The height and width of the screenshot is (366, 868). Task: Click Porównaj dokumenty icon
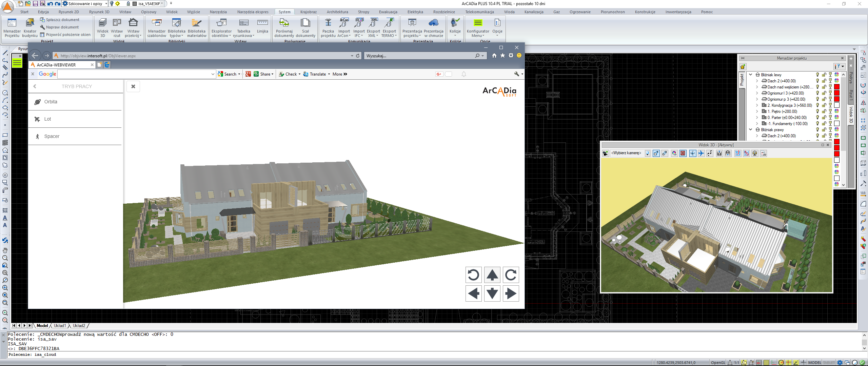(x=284, y=27)
